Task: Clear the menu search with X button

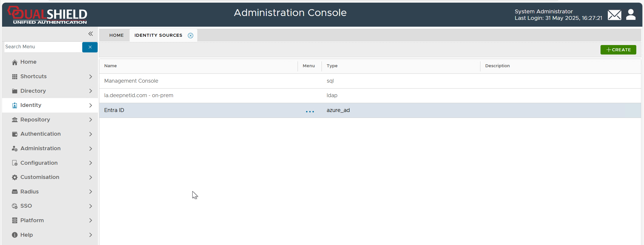Action: click(x=90, y=47)
